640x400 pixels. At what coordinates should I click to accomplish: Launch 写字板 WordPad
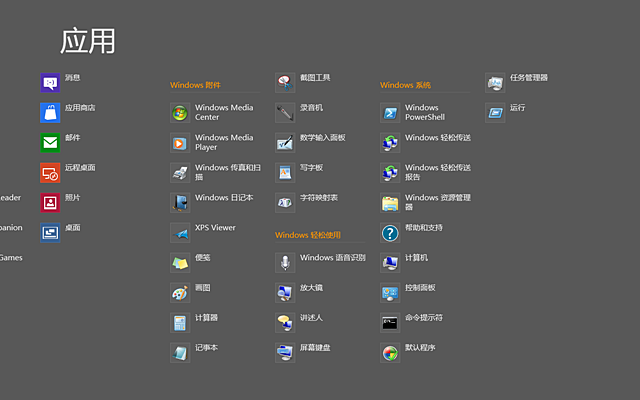(299, 173)
